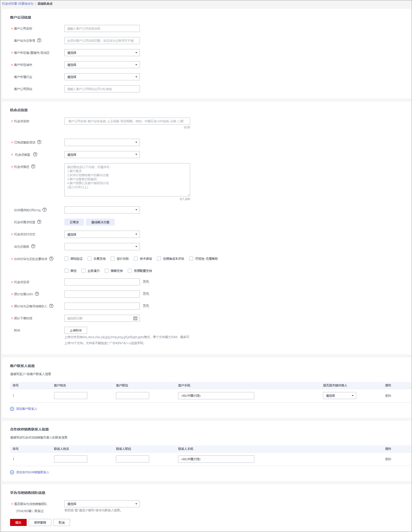Check the 可视性–无需帮助 checkbox
Viewport: 412px width, 532px height.
[x=191, y=259]
